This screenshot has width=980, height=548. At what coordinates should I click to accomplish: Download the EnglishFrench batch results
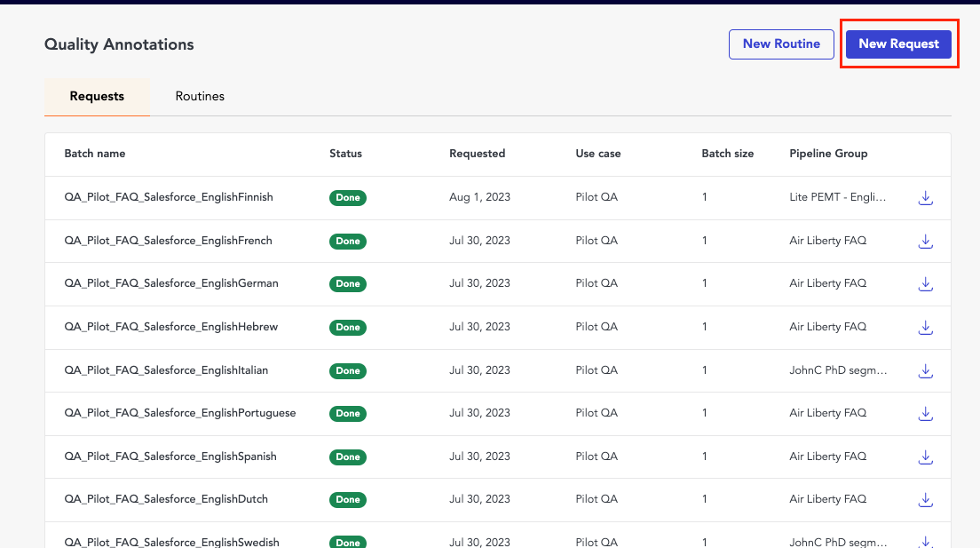click(x=926, y=241)
